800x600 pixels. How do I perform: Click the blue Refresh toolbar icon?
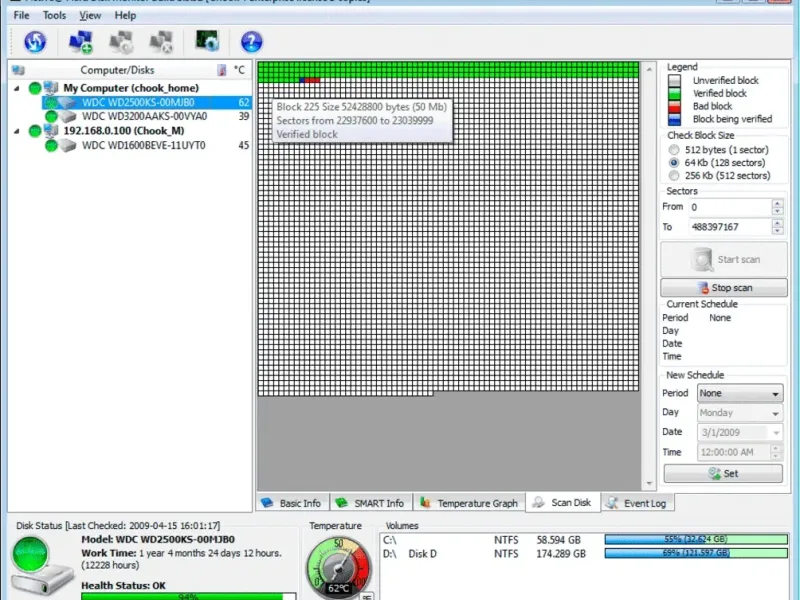coord(35,42)
